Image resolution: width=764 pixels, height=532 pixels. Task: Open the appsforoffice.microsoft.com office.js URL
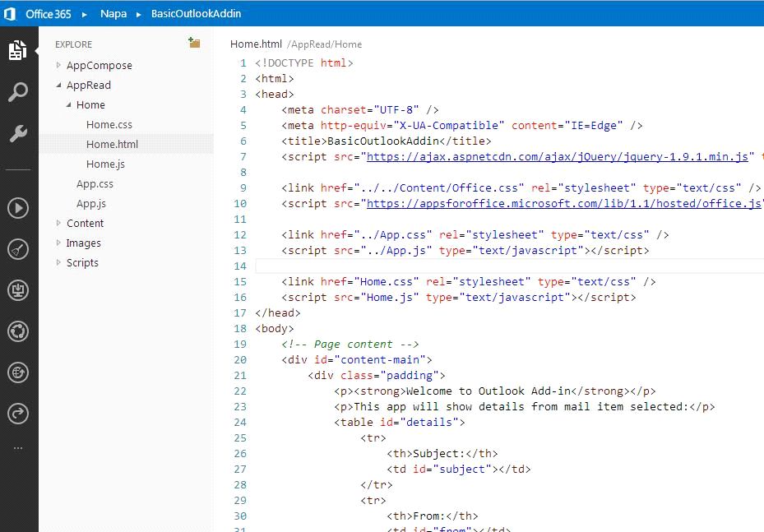point(563,204)
